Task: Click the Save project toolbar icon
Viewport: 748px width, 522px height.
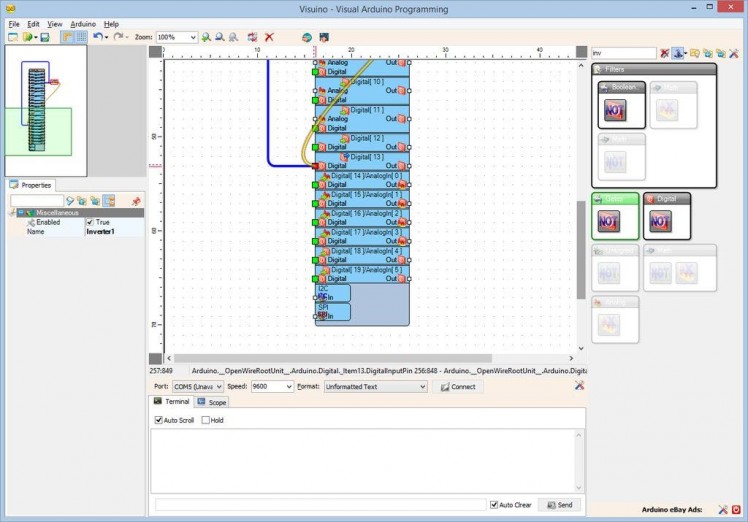Action: [x=45, y=37]
